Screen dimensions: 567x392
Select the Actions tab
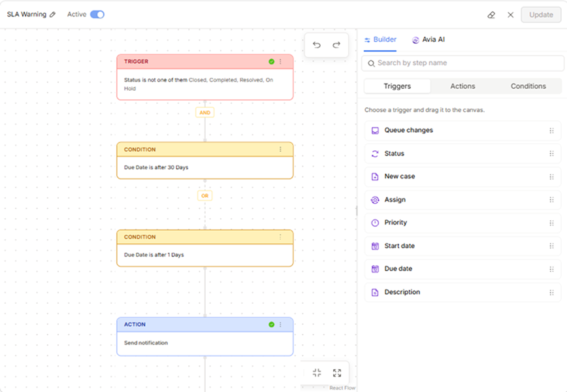(x=462, y=86)
